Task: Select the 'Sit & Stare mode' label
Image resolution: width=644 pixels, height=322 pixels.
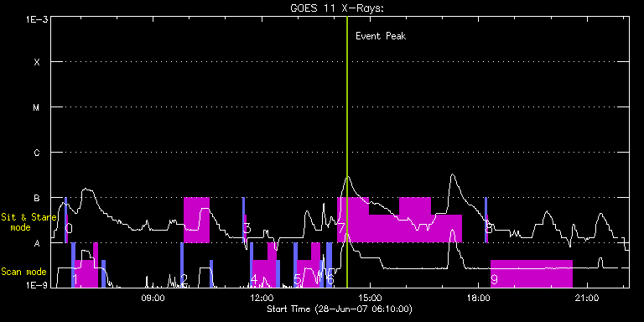Action: coord(28,221)
